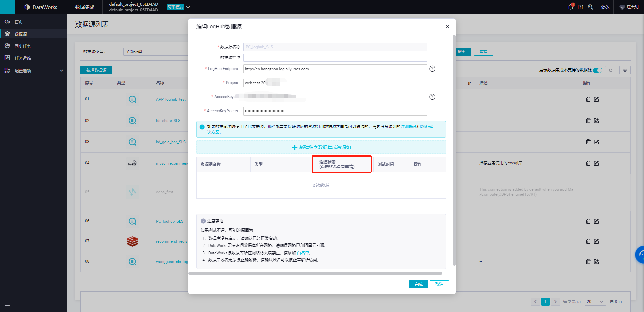Click the previous page arrow

click(x=535, y=302)
